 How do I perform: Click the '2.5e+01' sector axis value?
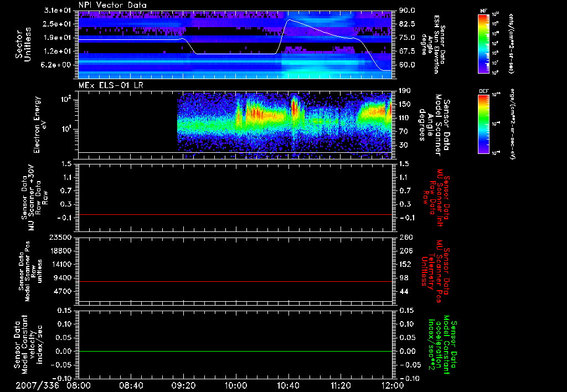pos(57,24)
